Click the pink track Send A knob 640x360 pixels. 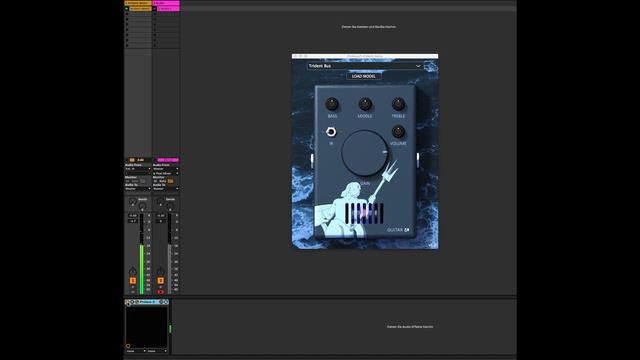tap(160, 201)
